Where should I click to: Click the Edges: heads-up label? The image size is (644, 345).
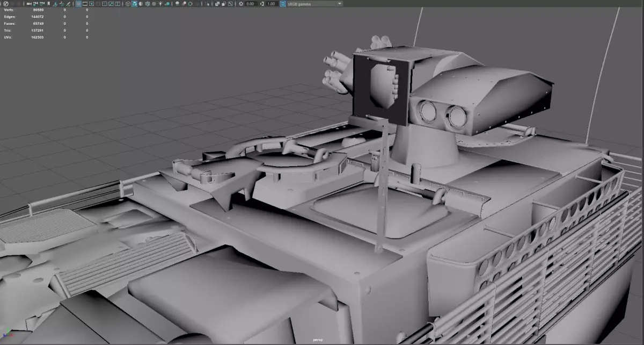point(9,17)
